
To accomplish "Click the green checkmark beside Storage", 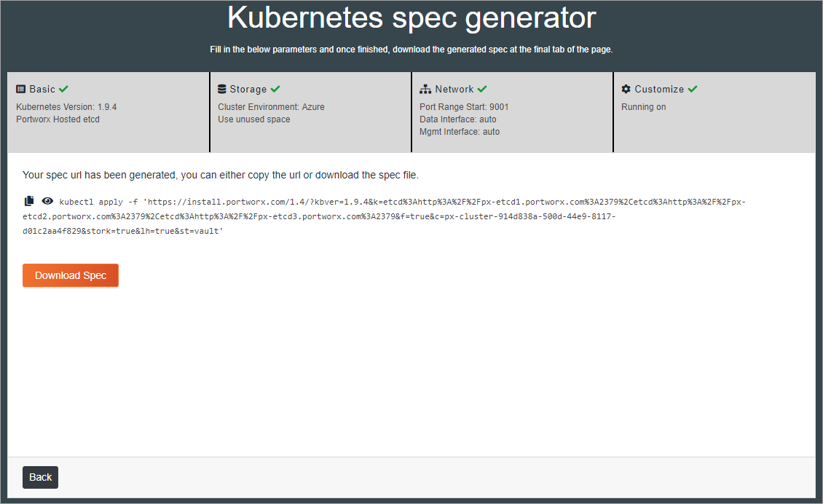I will [275, 90].
